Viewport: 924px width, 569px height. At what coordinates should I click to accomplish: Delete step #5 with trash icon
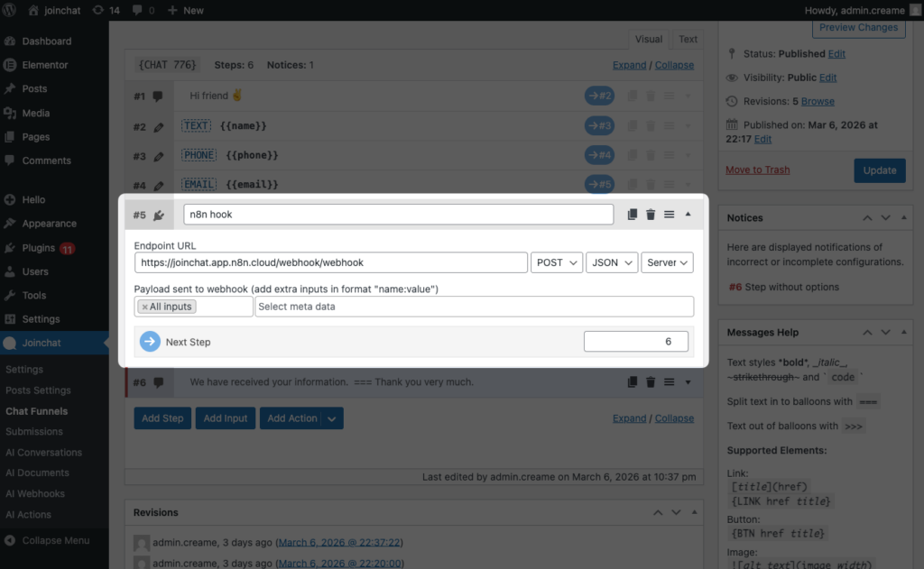[x=651, y=215]
